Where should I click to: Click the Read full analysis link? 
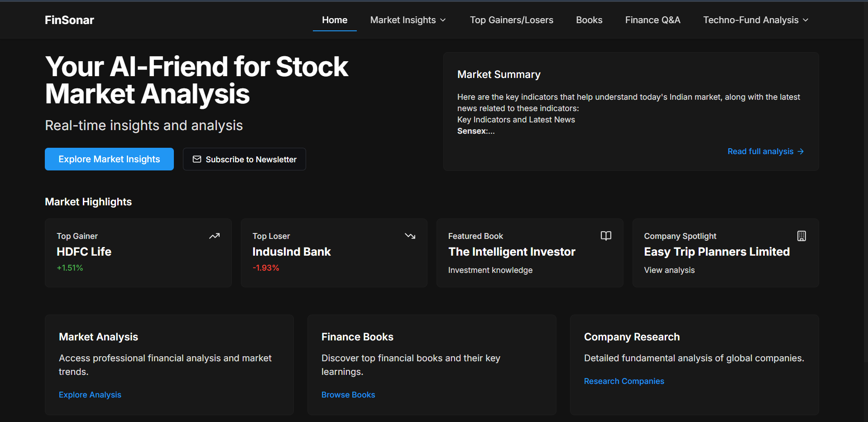(x=760, y=151)
